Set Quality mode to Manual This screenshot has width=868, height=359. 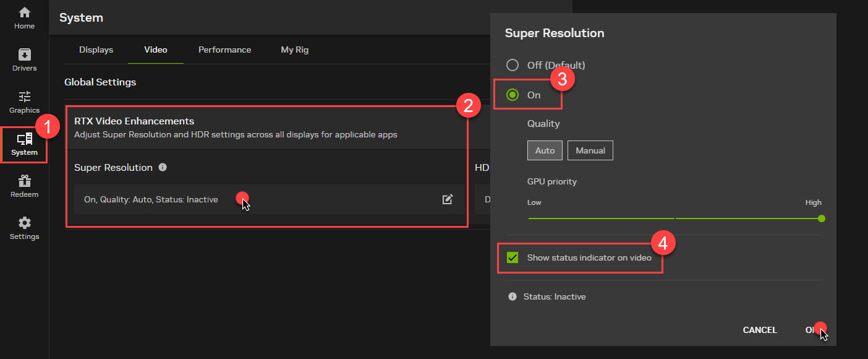[x=590, y=150]
